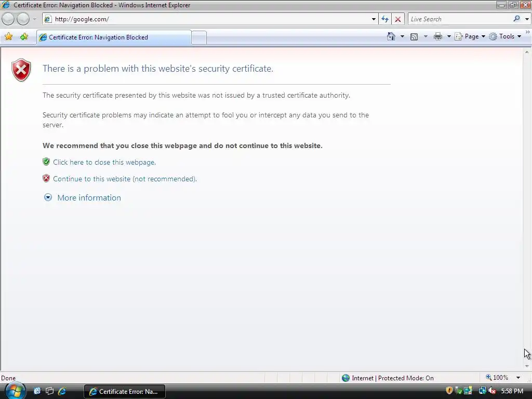Restore down the Internet Explorer window

tap(513, 5)
